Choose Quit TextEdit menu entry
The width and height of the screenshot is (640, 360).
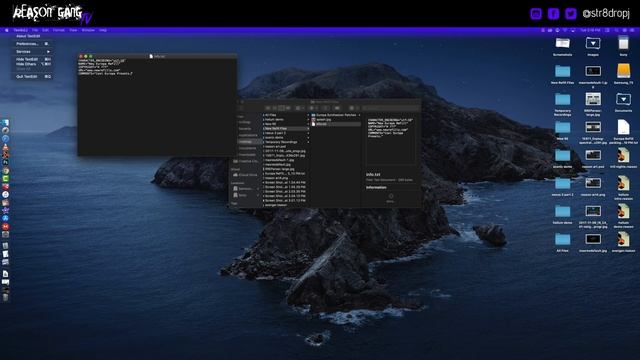(x=32, y=76)
